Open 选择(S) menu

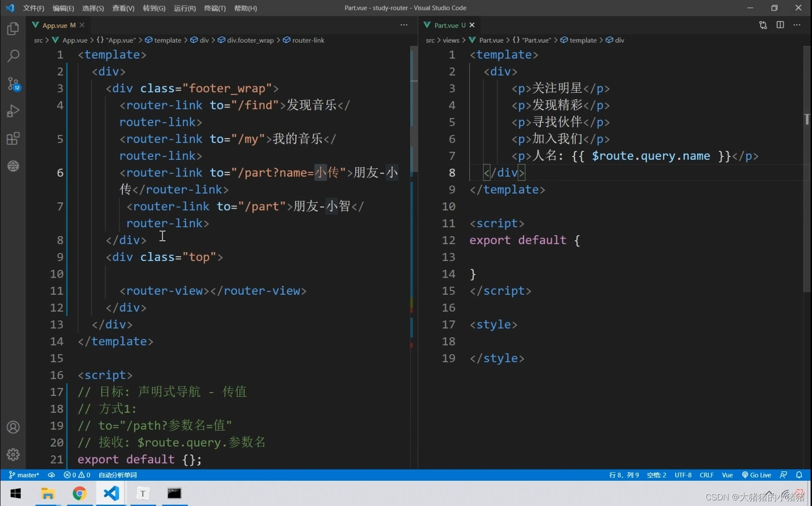[x=93, y=8]
